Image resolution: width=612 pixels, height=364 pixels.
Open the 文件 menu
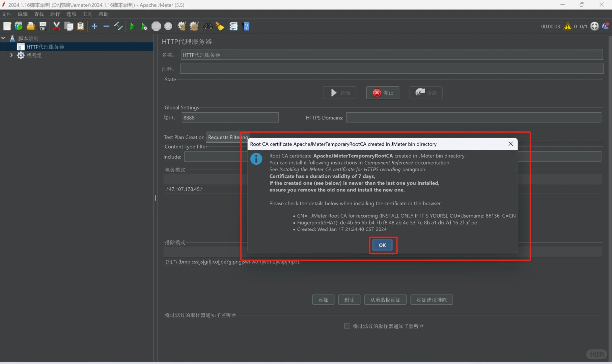click(7, 14)
